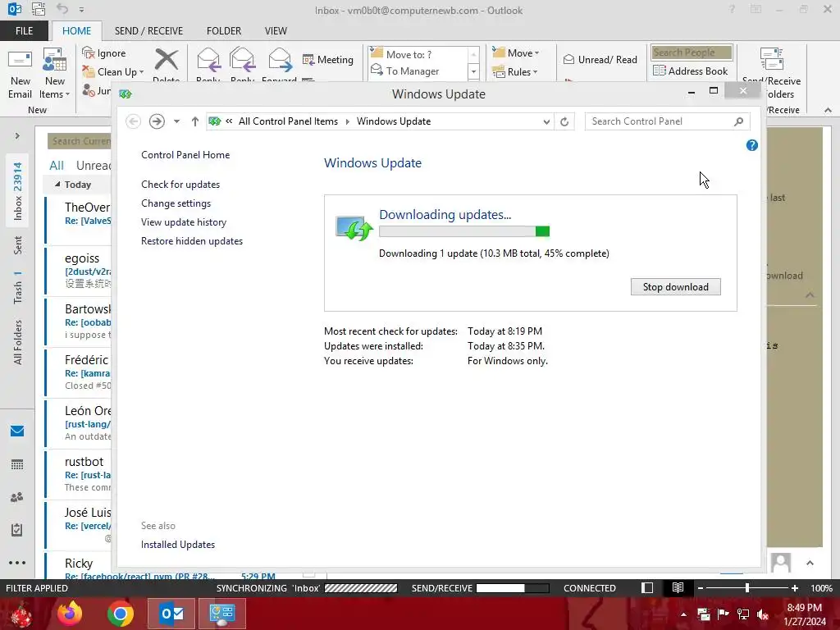Click the Reply All envelope icon
Viewport: 840px width, 630px height.
coord(242,59)
